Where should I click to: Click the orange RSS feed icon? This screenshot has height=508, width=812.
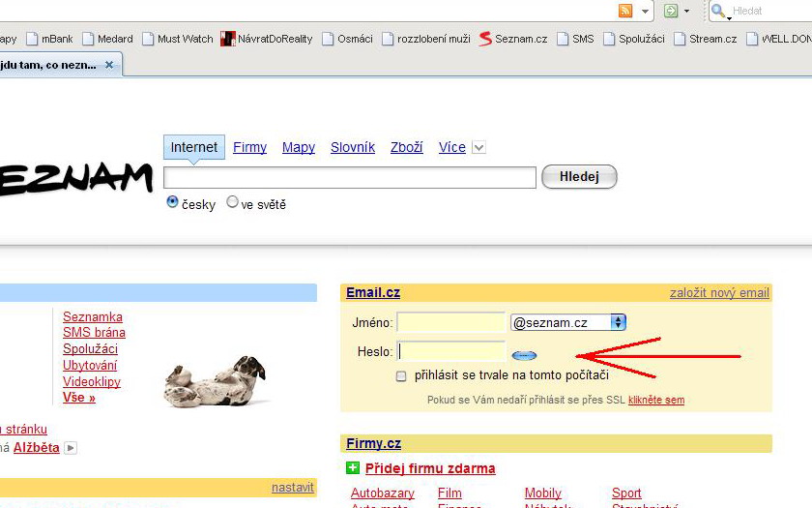625,11
